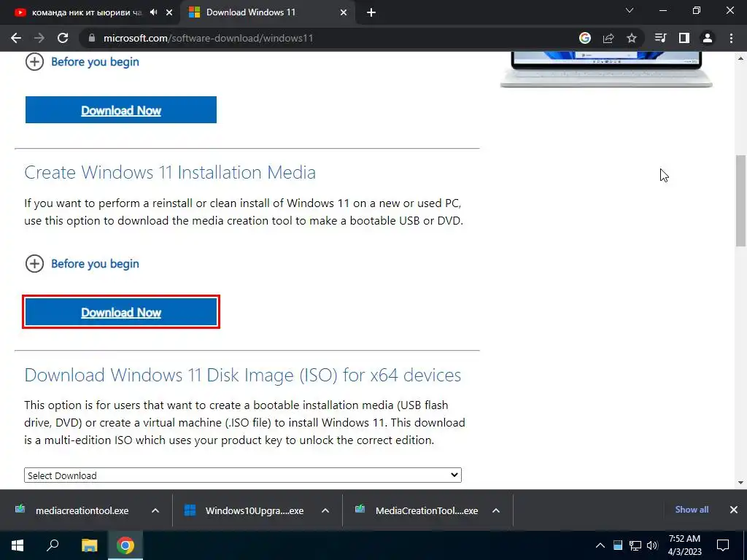Toggle the browser side panel icon
This screenshot has width=747, height=560.
click(684, 38)
